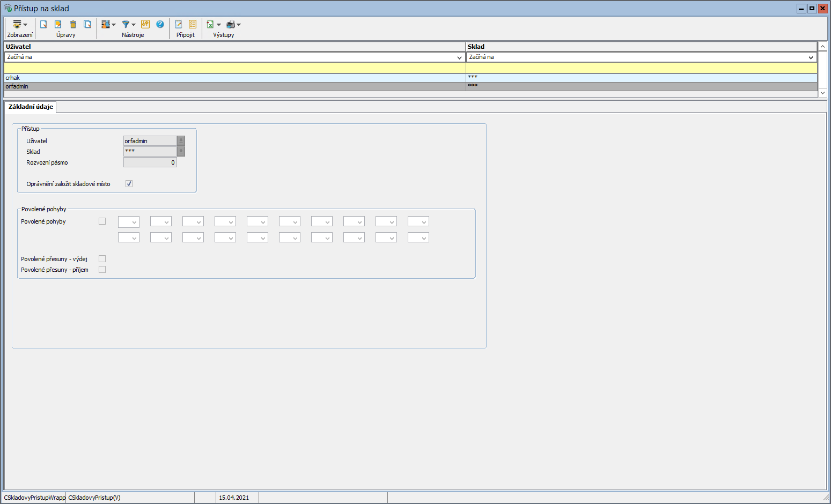Click the blue help question icon

(160, 25)
